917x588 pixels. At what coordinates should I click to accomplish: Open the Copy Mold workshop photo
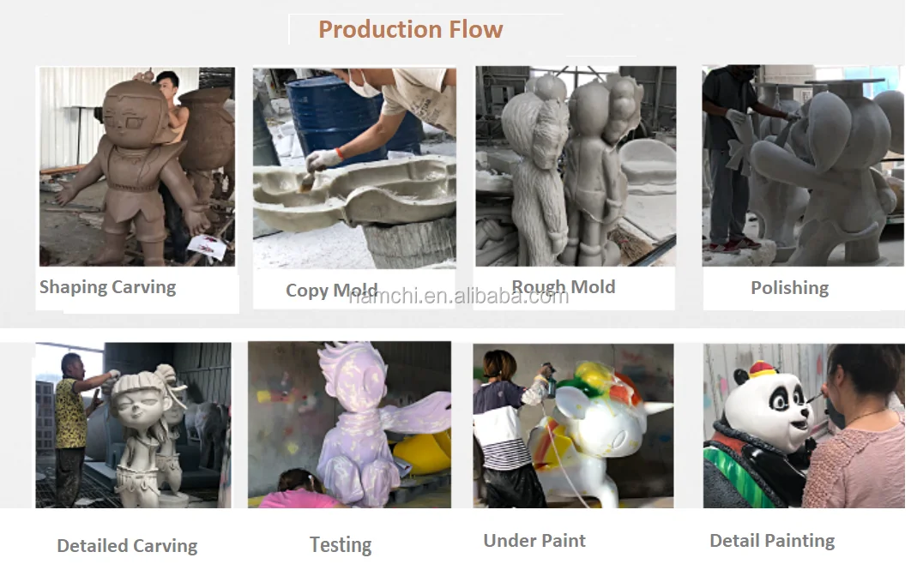click(x=354, y=168)
